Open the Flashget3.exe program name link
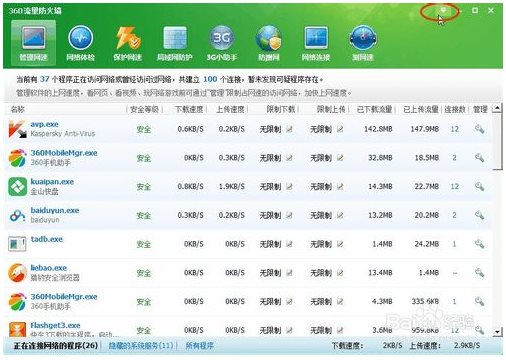506x360 pixels. coord(55,325)
